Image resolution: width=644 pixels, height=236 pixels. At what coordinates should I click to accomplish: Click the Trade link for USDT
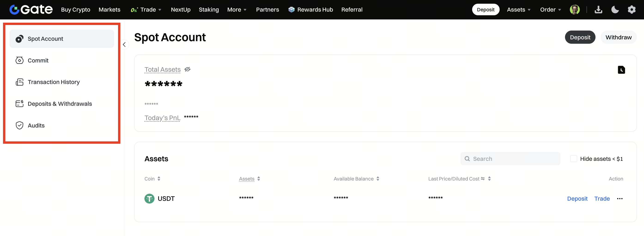tap(602, 199)
